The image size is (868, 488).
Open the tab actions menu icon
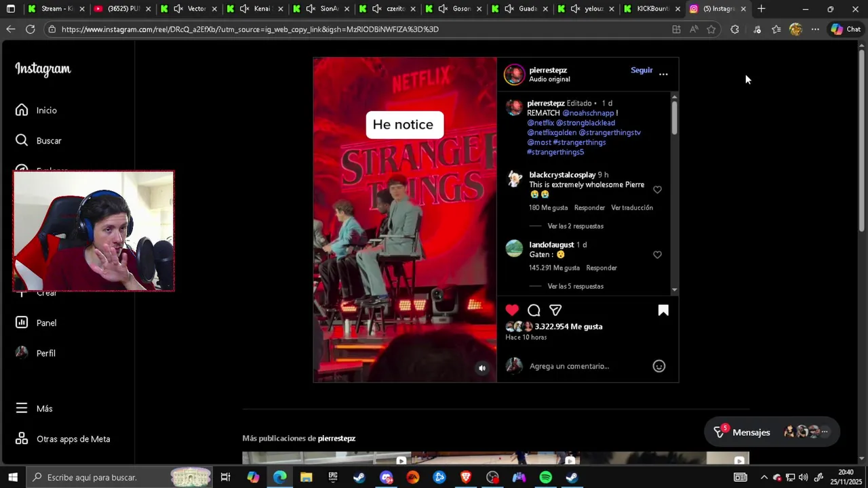pyautogui.click(x=10, y=9)
